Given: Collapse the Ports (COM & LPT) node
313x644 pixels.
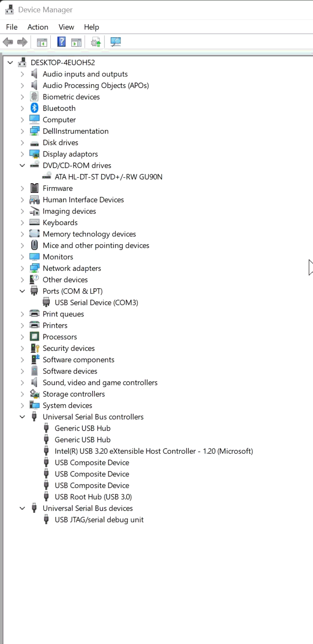Looking at the screenshot, I should click(22, 291).
